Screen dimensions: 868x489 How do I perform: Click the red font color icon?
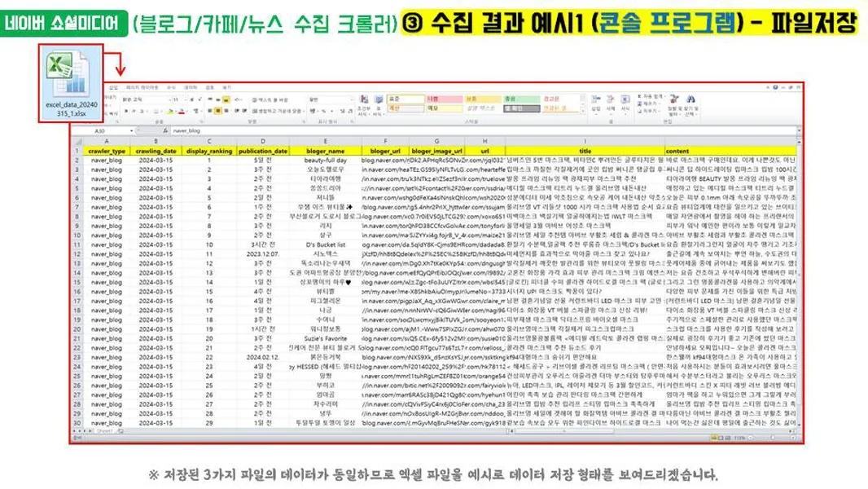[x=181, y=112]
